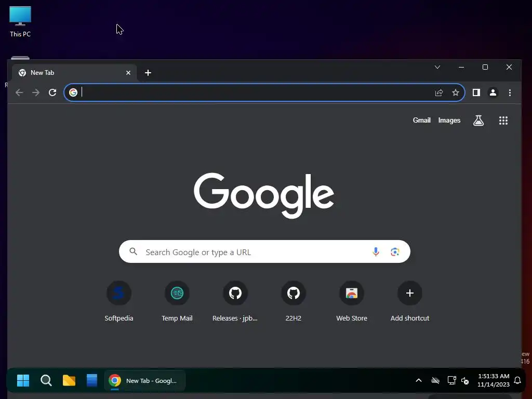Open the Softpedia shortcut

[x=119, y=301]
